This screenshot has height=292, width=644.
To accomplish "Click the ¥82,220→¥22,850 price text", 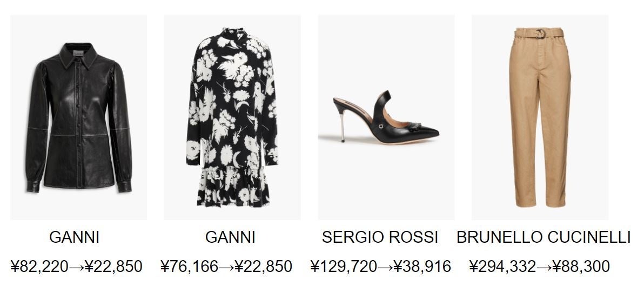I will (76, 267).
